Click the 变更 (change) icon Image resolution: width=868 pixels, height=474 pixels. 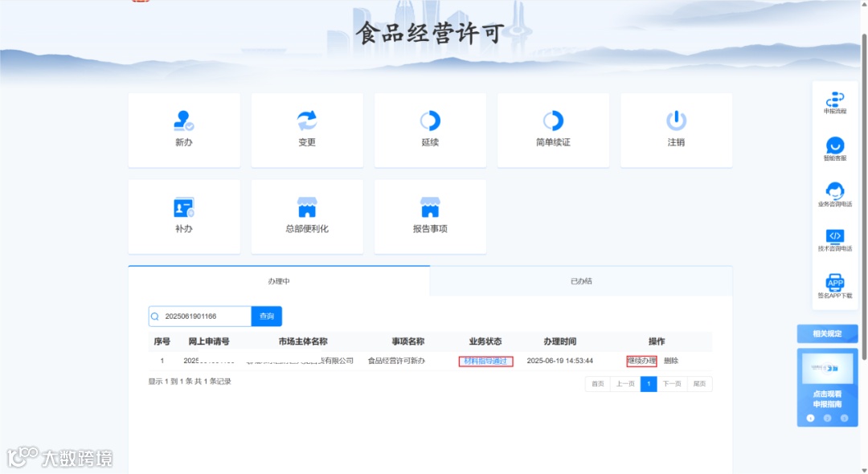pyautogui.click(x=307, y=129)
